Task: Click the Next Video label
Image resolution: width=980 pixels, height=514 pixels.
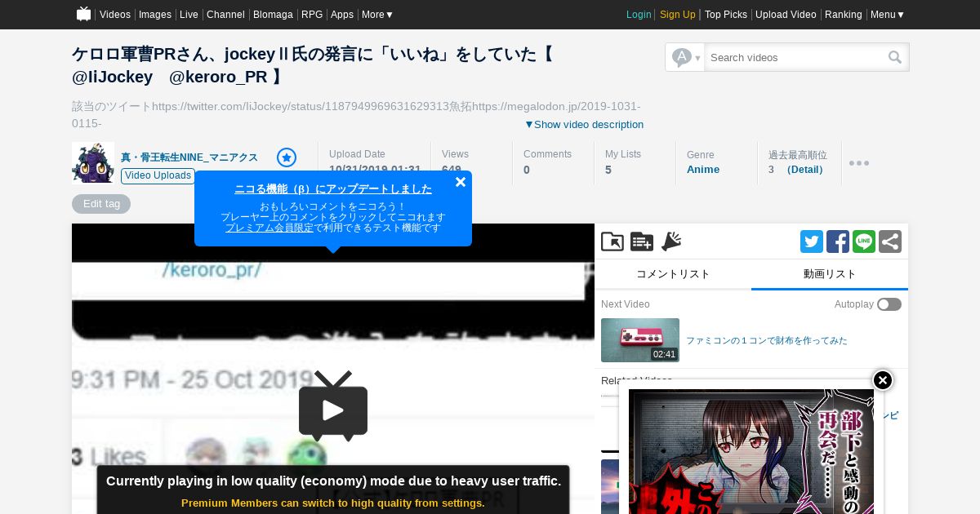Action: [626, 304]
